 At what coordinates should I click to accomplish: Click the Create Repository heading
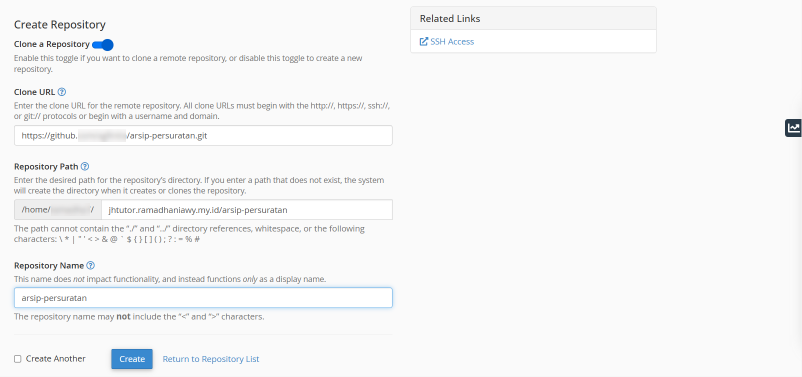[x=60, y=25]
